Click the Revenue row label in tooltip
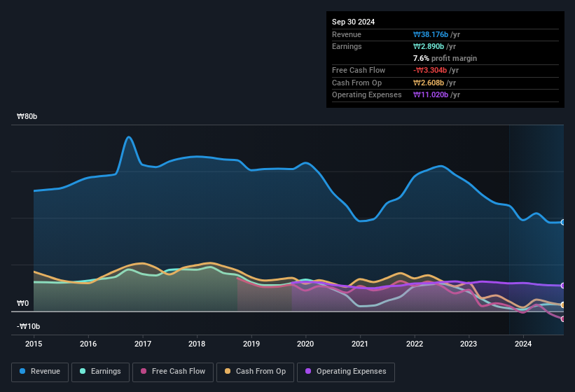Viewport: 575px width, 392px height. (x=347, y=34)
